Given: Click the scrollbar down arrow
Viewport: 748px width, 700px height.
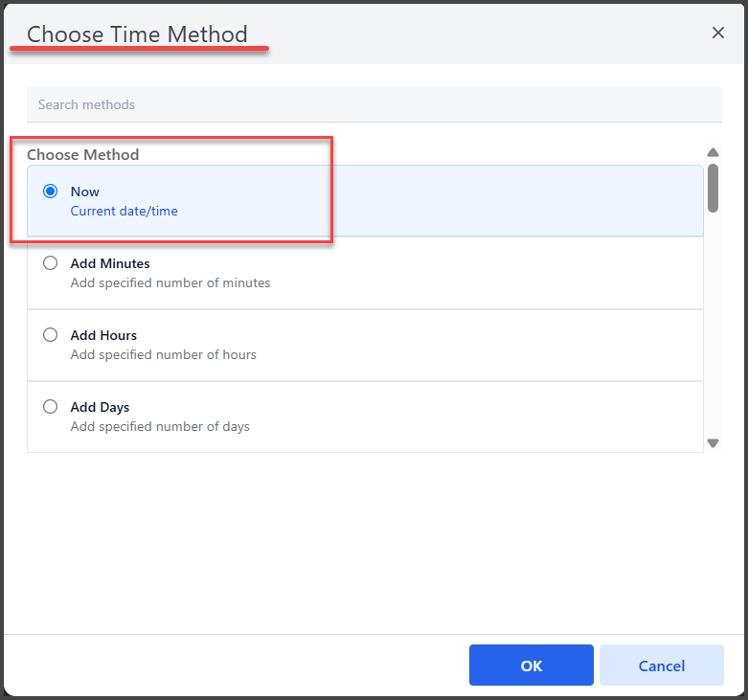Looking at the screenshot, I should coord(713,443).
